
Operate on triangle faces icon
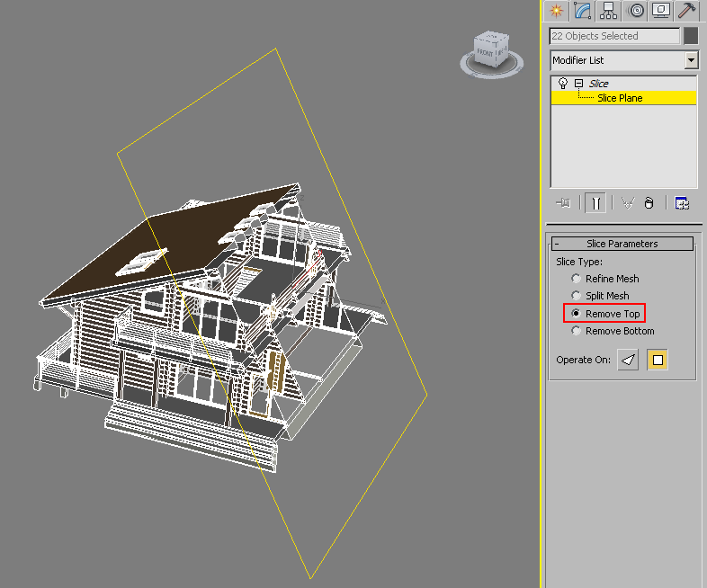(x=628, y=360)
